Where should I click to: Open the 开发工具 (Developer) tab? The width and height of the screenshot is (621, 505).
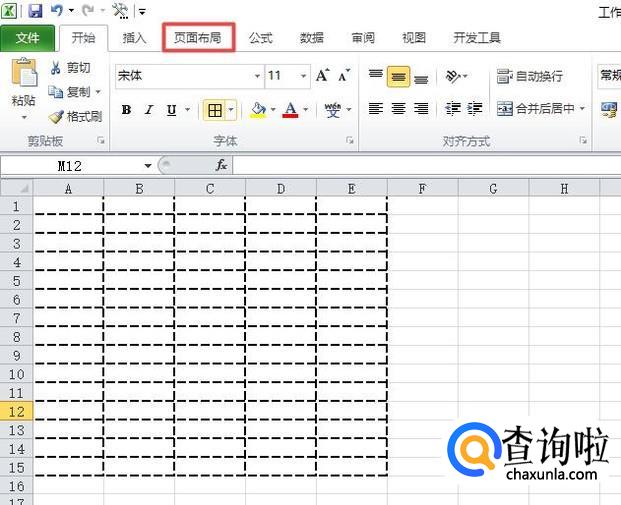point(477,38)
